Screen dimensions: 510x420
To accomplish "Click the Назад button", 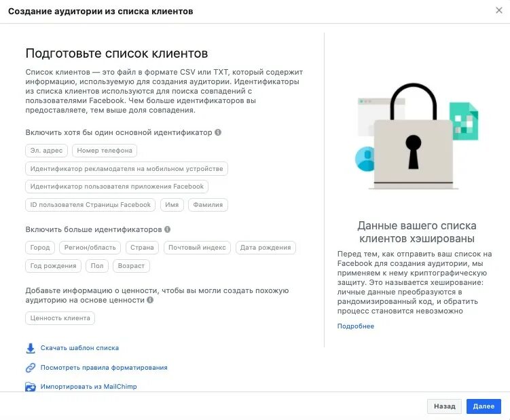I will [444, 406].
